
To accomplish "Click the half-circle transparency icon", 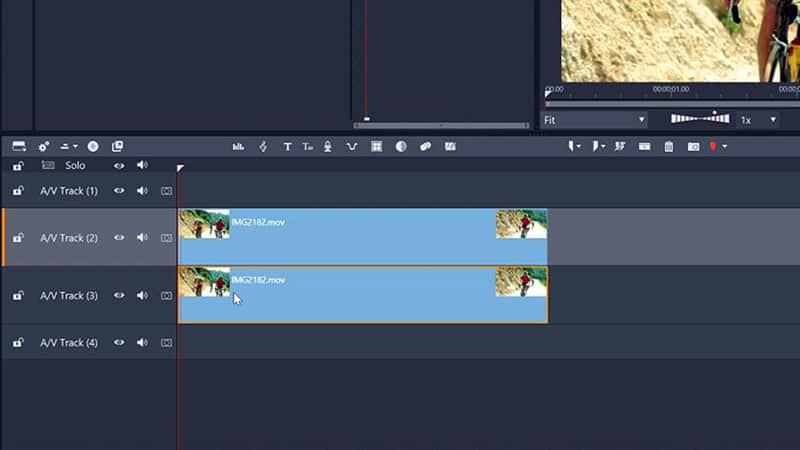I will 401,147.
